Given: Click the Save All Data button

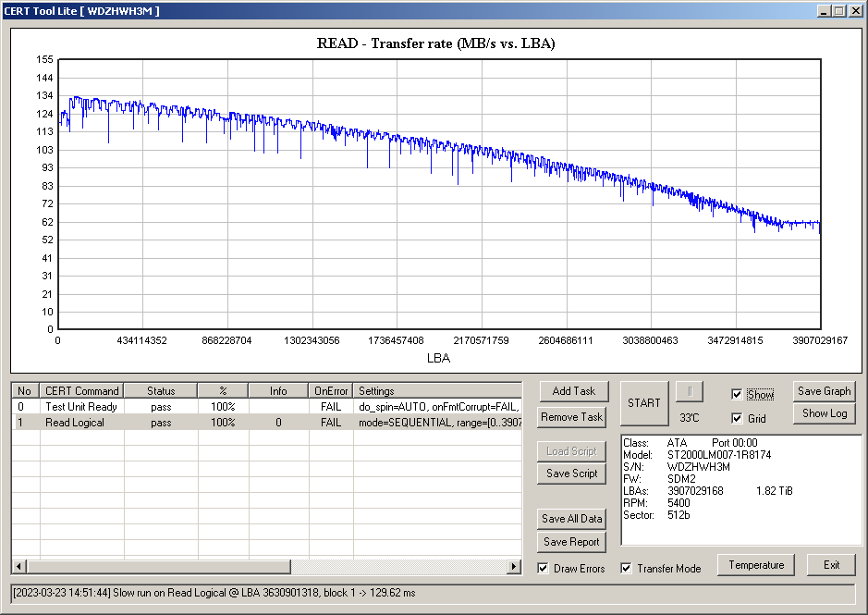Looking at the screenshot, I should point(571,519).
